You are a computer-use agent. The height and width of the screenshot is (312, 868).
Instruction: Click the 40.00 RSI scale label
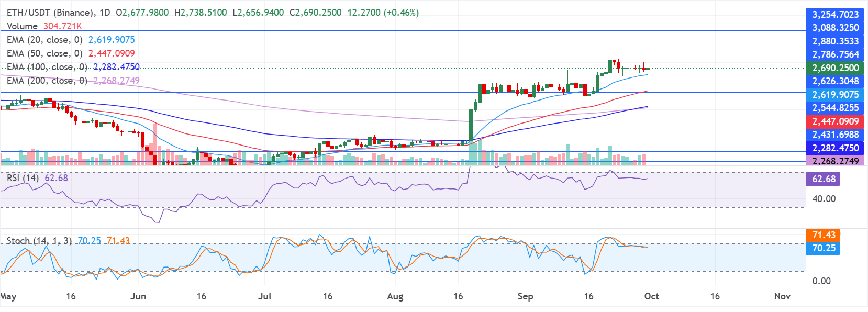click(824, 198)
